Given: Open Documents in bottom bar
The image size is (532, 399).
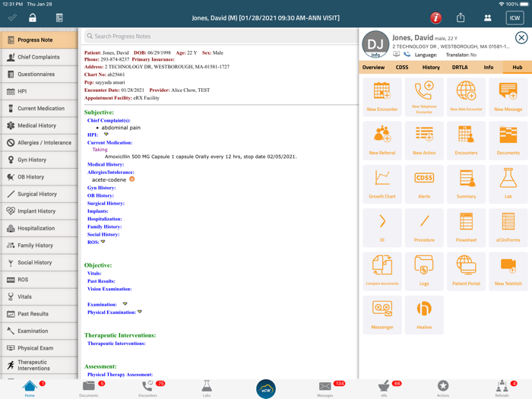Looking at the screenshot, I should click(x=89, y=388).
